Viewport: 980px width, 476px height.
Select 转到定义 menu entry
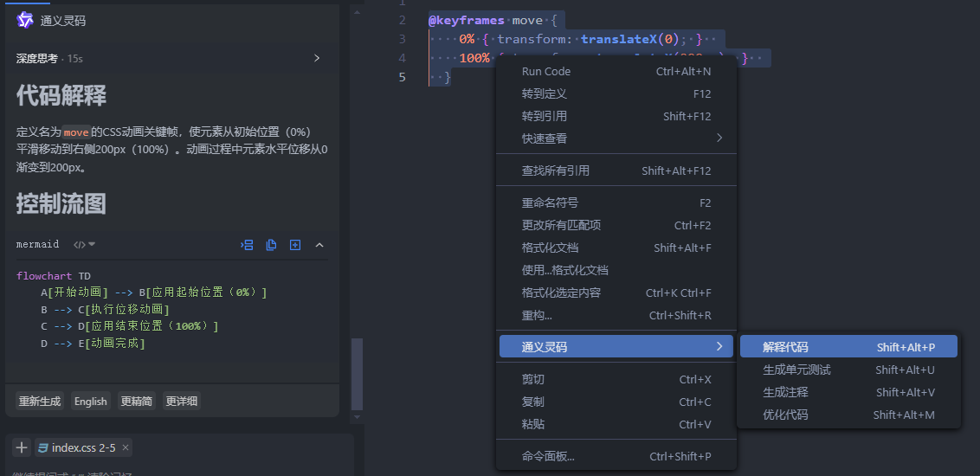click(616, 93)
